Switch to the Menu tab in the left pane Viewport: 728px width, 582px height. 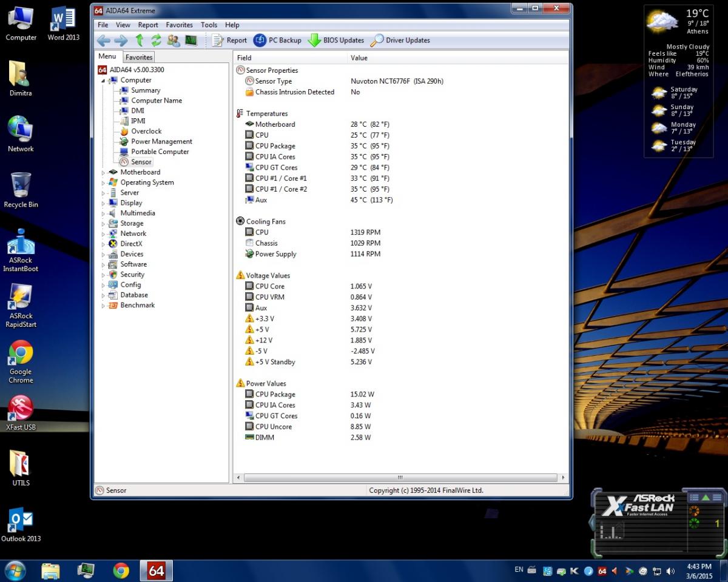click(107, 56)
